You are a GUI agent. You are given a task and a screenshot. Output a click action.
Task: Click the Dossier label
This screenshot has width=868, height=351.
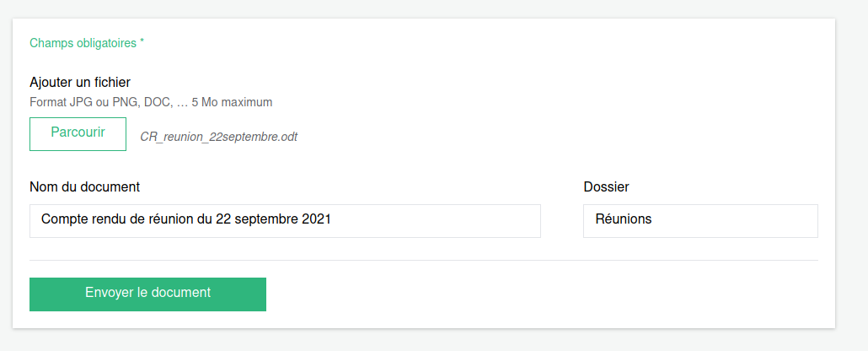(x=606, y=186)
